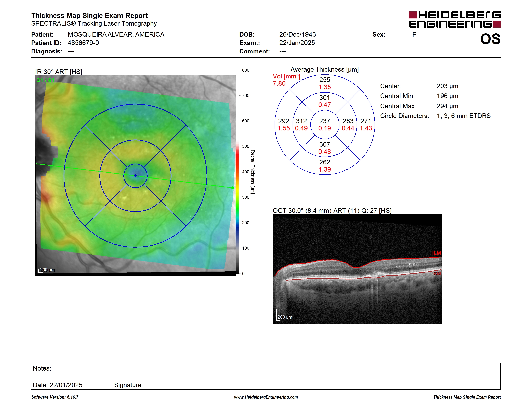The image size is (532, 411).
Task: Click the total volume value 7.80
Action: coord(279,84)
